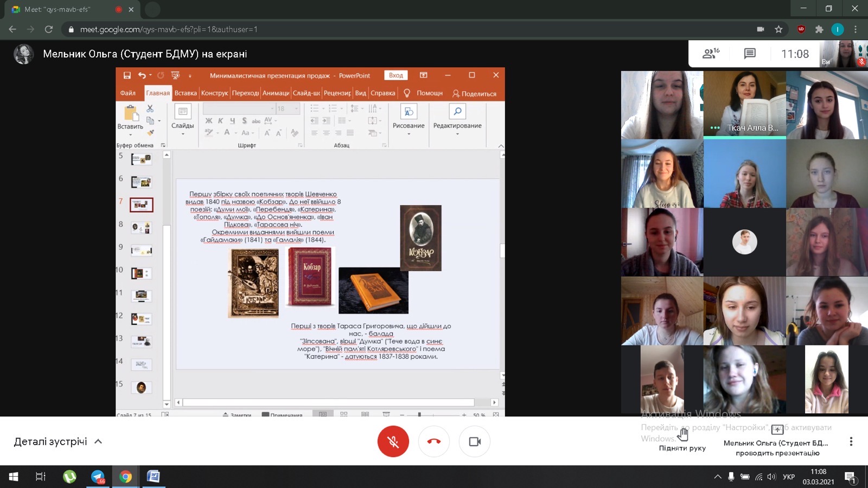The width and height of the screenshot is (868, 488).
Task: Apply italic (К) formatting
Action: (220, 121)
